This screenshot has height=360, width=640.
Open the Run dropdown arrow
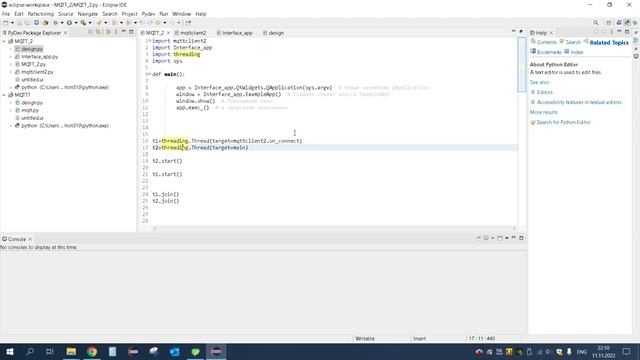pyautogui.click(x=76, y=23)
